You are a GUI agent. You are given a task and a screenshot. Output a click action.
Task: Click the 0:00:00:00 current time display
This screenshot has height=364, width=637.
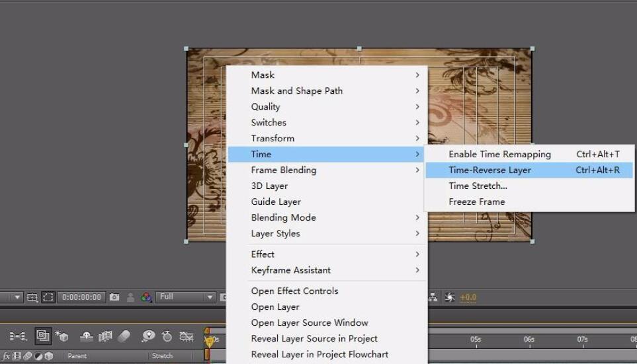(82, 297)
